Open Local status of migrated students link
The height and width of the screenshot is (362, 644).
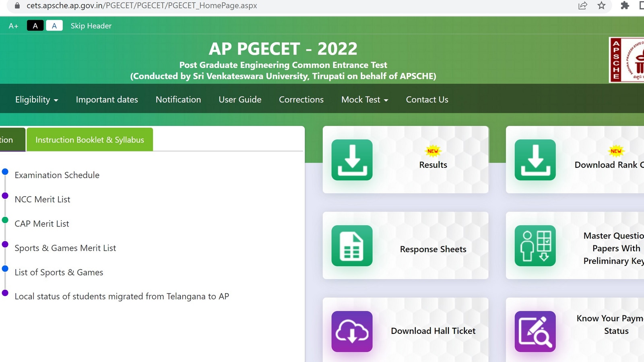click(122, 296)
